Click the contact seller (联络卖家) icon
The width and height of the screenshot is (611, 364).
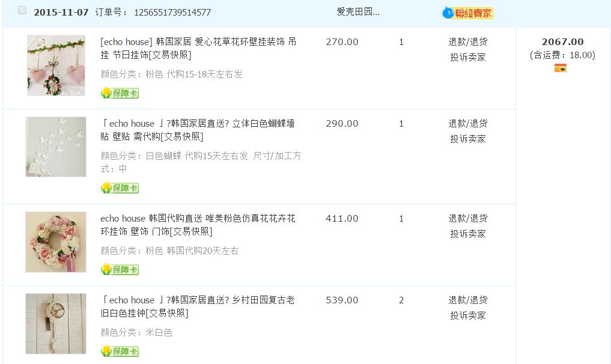tap(467, 13)
